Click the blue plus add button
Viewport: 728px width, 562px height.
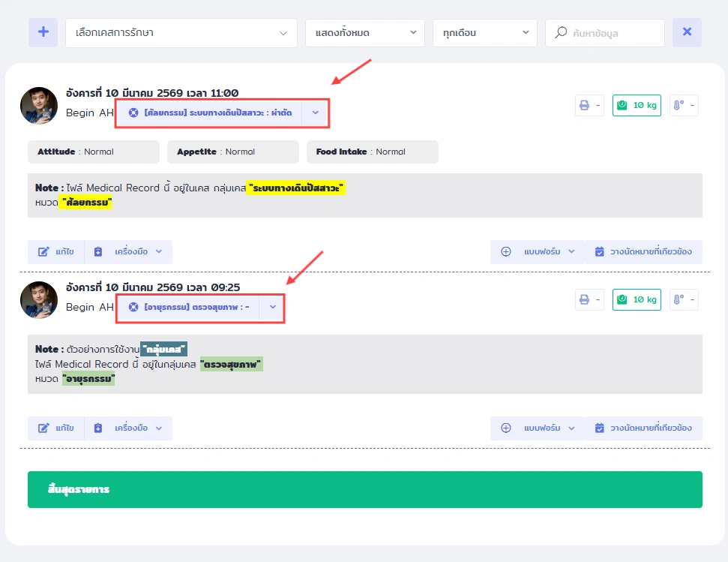[x=43, y=32]
